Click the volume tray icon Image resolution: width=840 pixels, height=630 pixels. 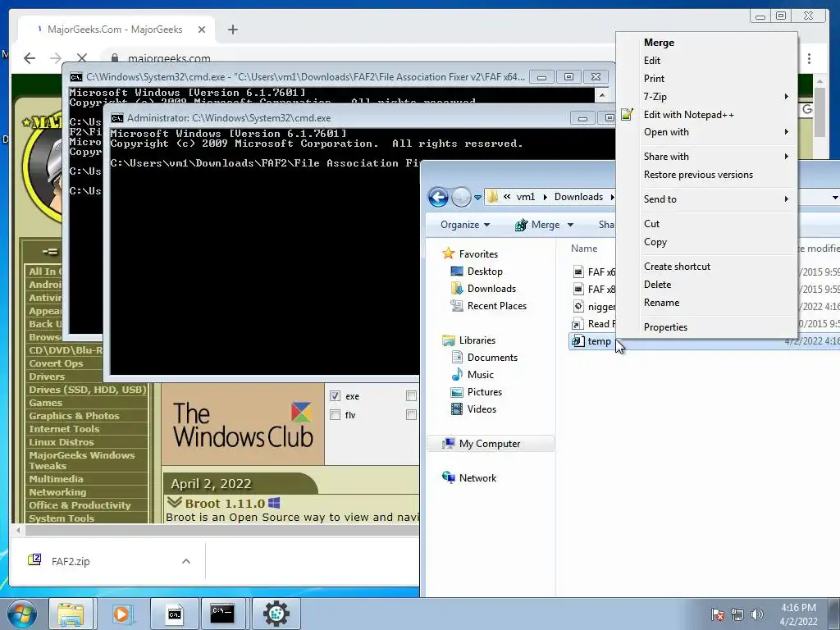756,614
